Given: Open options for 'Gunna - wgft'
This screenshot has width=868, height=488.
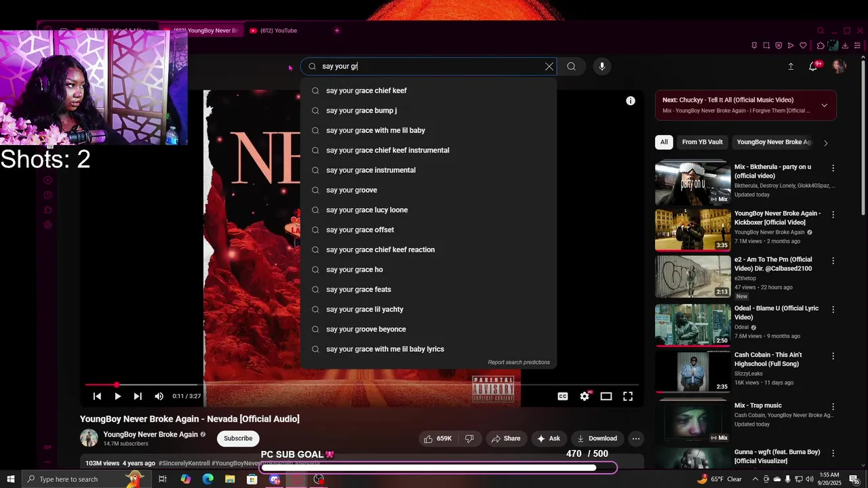Looking at the screenshot, I should [833, 453].
